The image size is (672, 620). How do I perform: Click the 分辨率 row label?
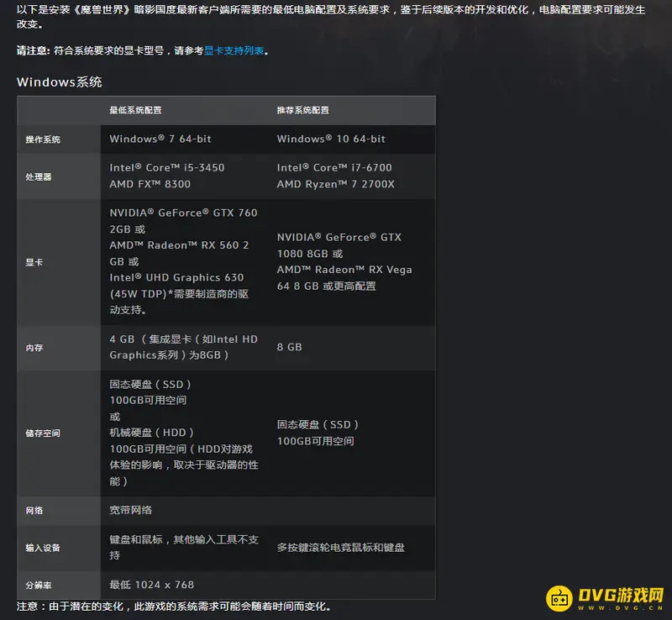[39, 585]
